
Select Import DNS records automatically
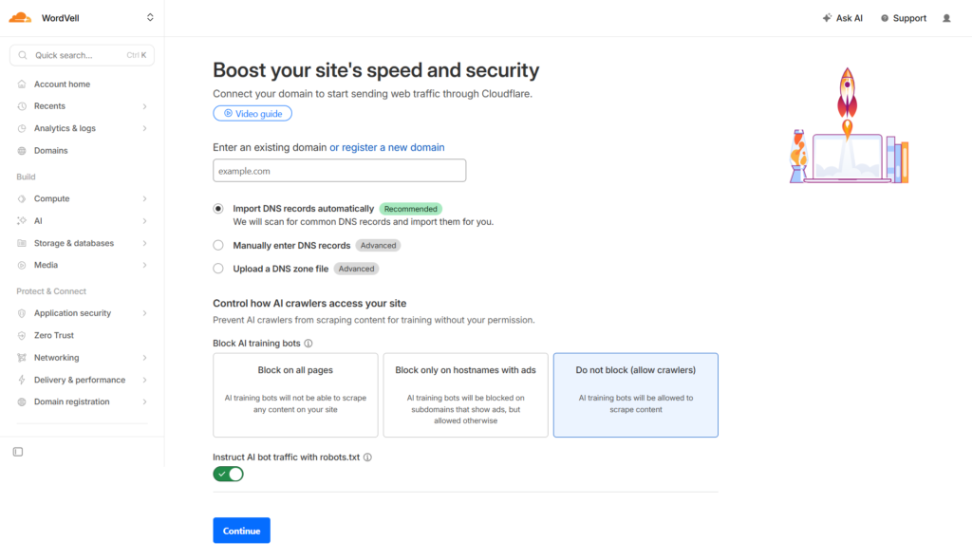coord(218,209)
